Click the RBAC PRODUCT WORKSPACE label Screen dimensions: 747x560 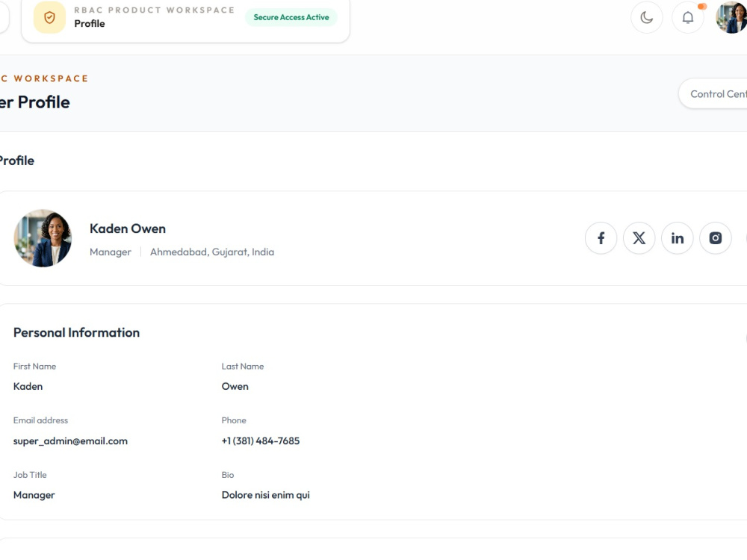155,10
